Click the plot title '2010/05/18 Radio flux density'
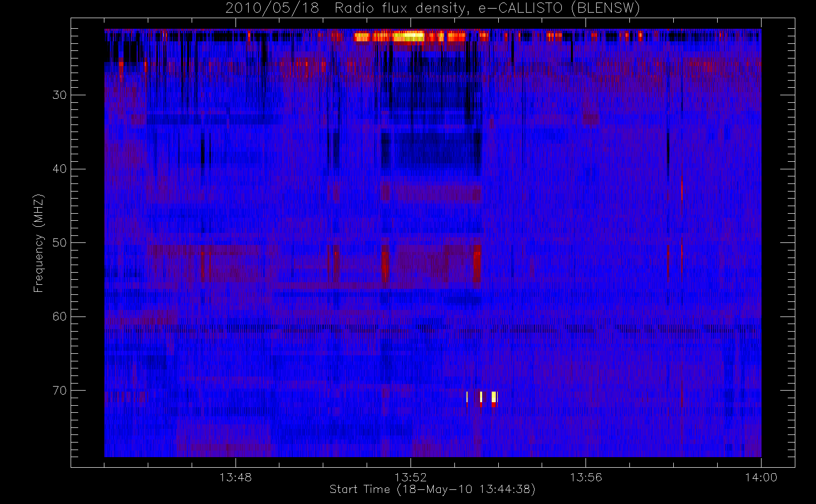 coord(346,9)
